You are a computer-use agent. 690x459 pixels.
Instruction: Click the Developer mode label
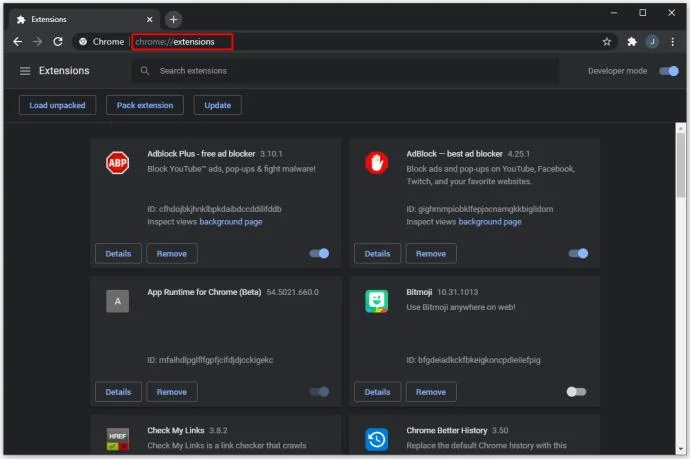(617, 71)
